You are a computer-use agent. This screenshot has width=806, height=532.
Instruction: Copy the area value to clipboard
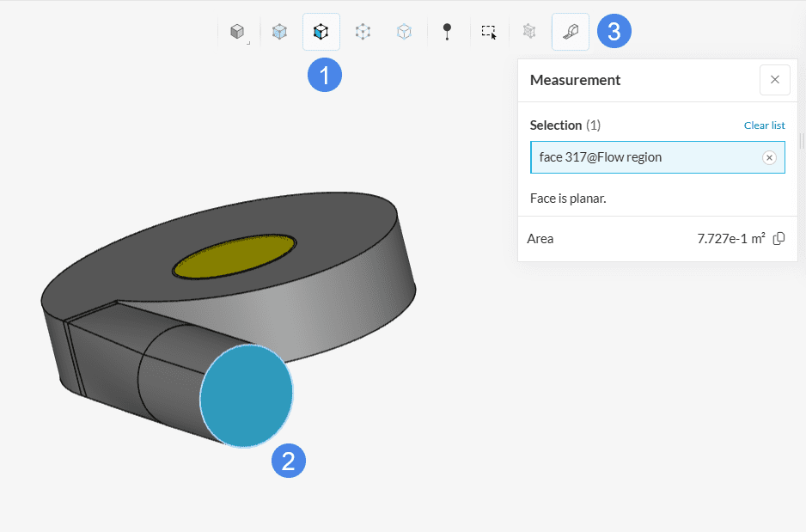click(x=779, y=239)
